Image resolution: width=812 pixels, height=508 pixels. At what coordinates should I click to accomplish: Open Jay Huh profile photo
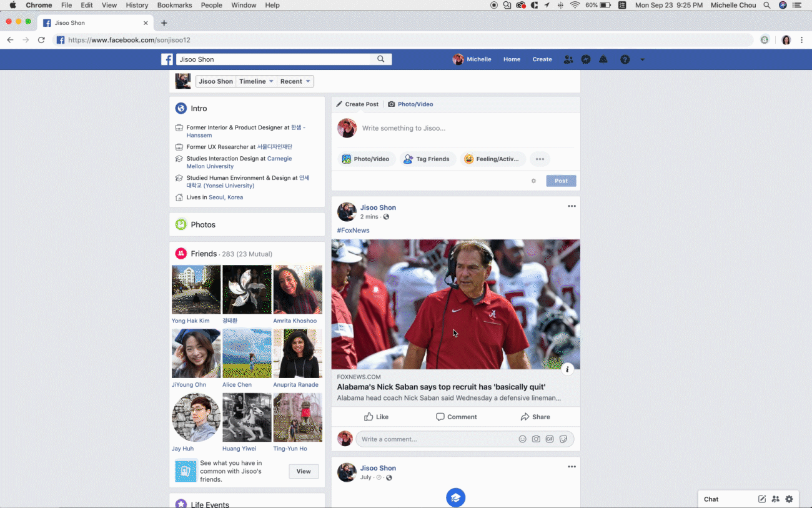pos(196,417)
